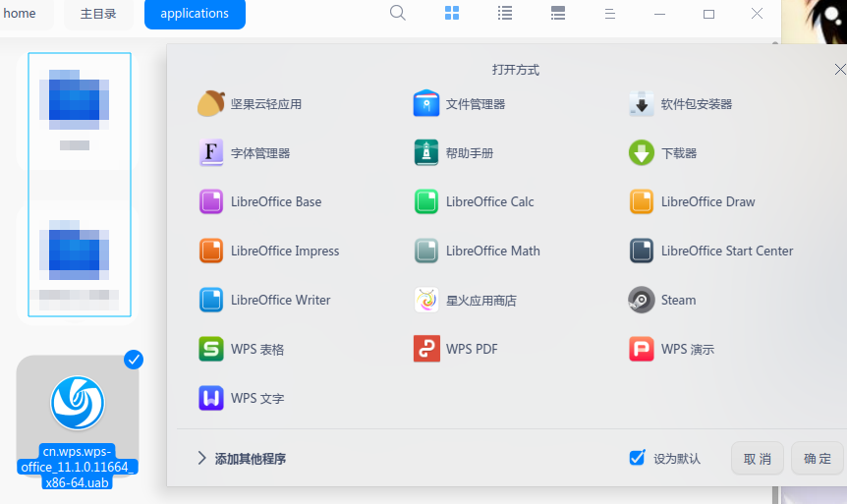Image resolution: width=847 pixels, height=504 pixels.
Task: Click the WPS PDF label
Action: coord(472,349)
